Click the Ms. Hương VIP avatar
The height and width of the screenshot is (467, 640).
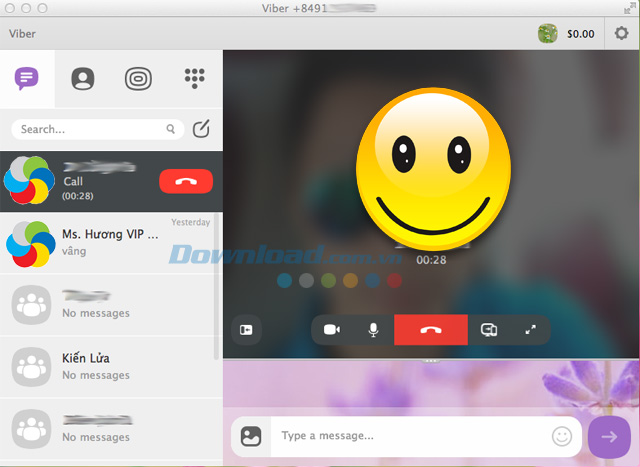(x=31, y=244)
